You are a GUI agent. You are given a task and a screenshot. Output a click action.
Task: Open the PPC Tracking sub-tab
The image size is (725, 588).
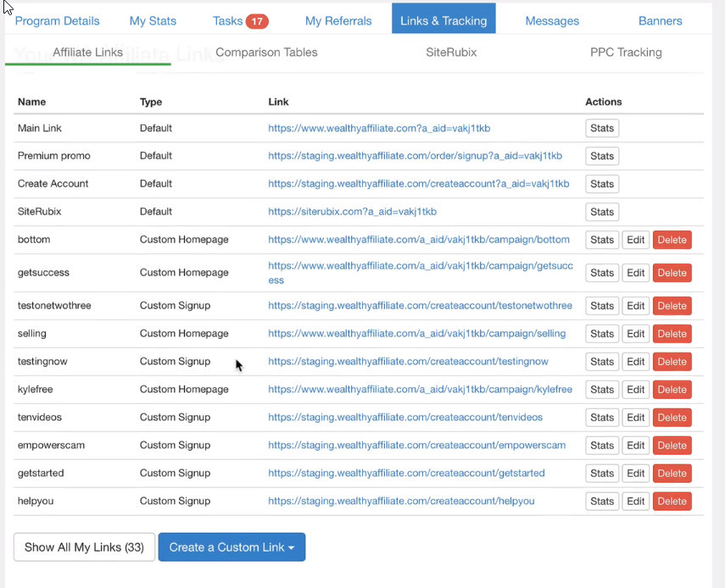626,53
